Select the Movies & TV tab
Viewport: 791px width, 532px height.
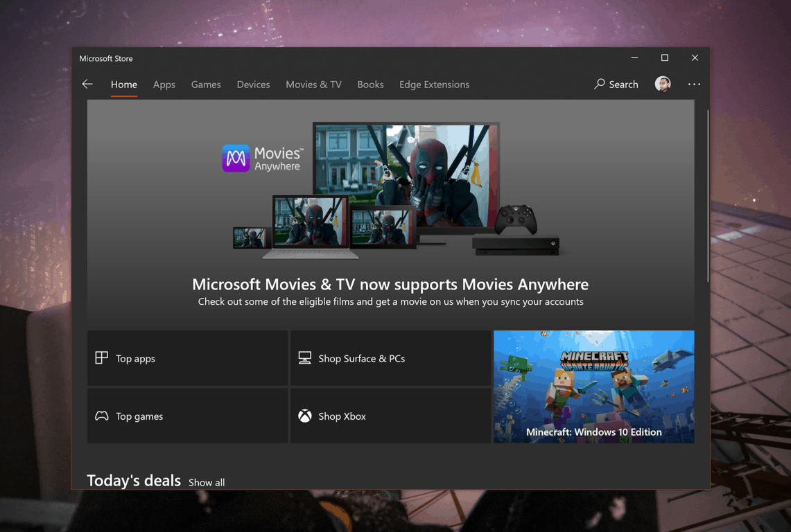point(313,85)
